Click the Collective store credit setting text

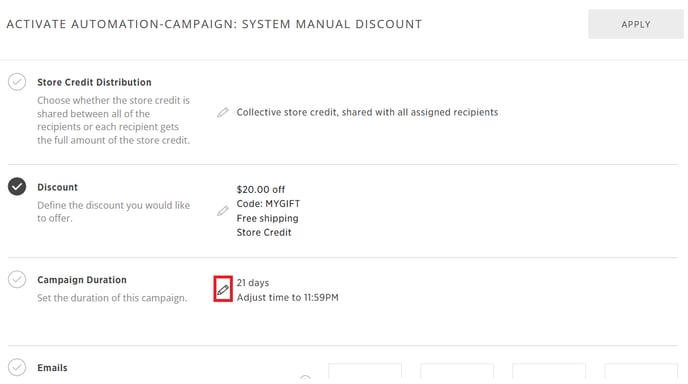367,112
